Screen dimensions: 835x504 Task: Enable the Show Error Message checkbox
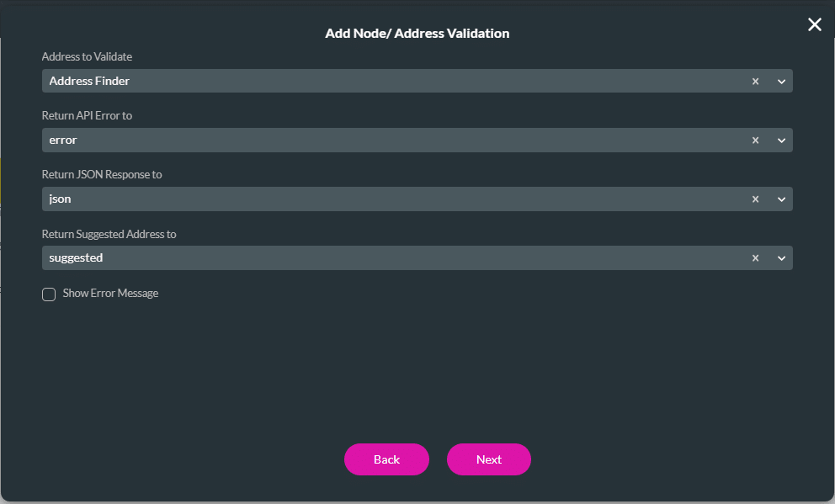pos(49,294)
